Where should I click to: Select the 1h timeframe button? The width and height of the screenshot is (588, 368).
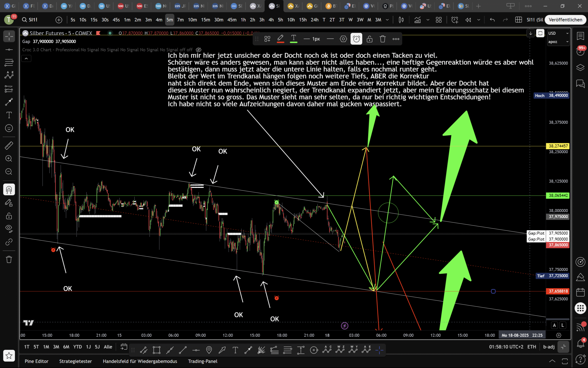point(243,20)
